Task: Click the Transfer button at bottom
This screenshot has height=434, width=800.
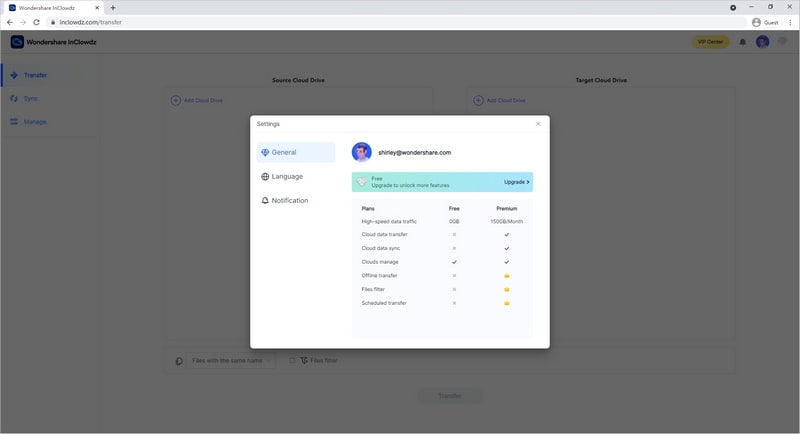Action: pos(449,396)
